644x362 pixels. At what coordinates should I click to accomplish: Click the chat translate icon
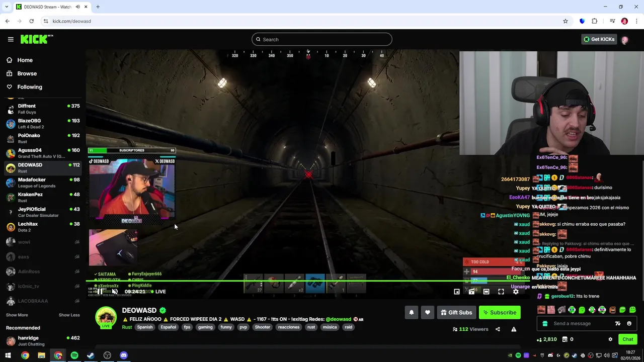[x=618, y=324]
